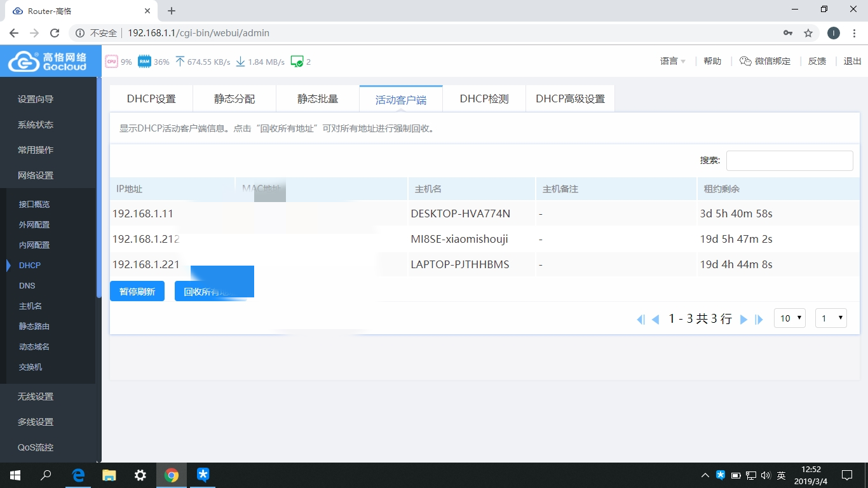Click hostname DESKTOP-HVA774N
The image size is (868, 488).
(461, 213)
